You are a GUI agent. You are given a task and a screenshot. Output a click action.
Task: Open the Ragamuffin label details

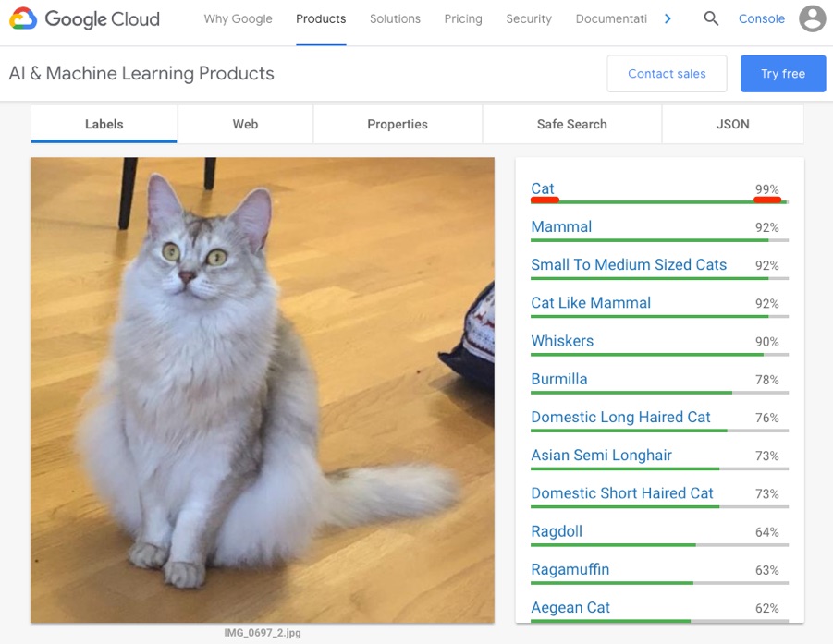point(570,569)
